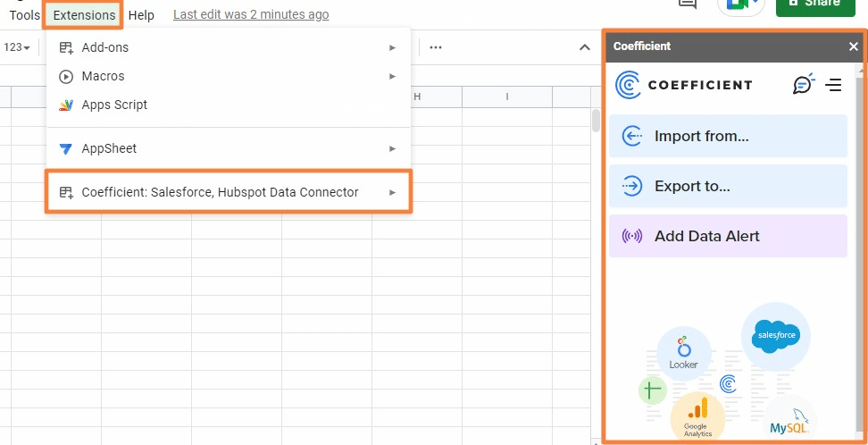Click the Coefficient logo
The width and height of the screenshot is (868, 445).
684,85
